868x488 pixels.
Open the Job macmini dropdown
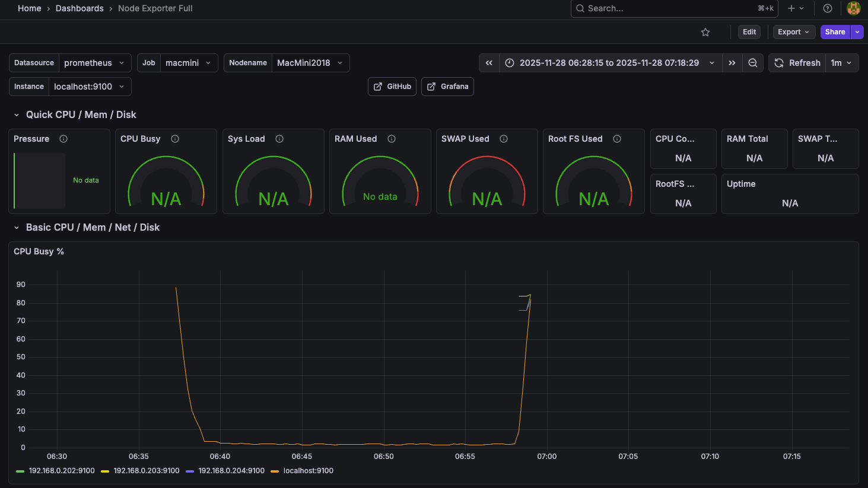click(189, 63)
